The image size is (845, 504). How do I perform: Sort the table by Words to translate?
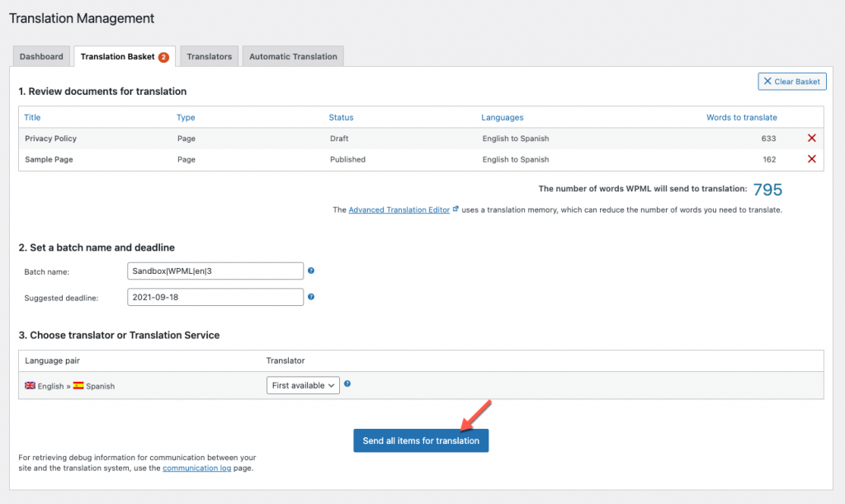[x=742, y=117]
